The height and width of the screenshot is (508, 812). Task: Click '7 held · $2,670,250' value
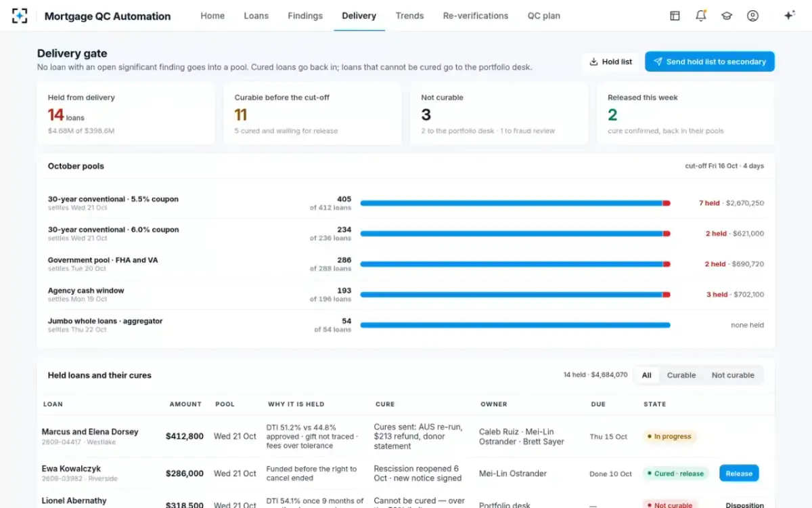[731, 203]
